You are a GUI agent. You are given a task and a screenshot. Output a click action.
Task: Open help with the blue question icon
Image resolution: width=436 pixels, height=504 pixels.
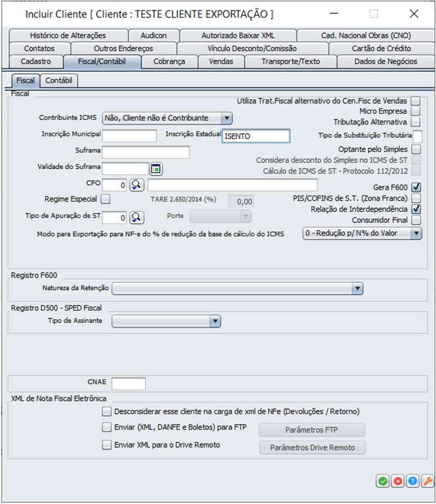point(413,481)
